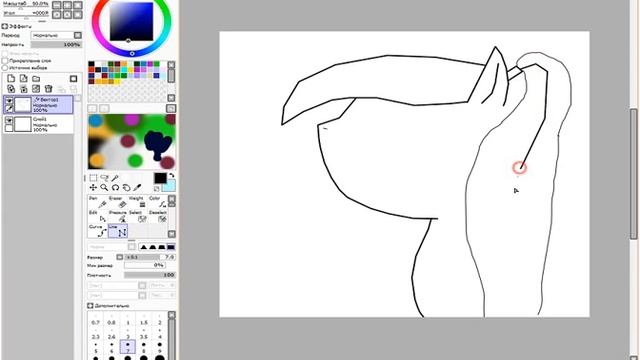This screenshot has width=640, height=360.
Task: Create a new normal layer
Action: click(x=11, y=78)
